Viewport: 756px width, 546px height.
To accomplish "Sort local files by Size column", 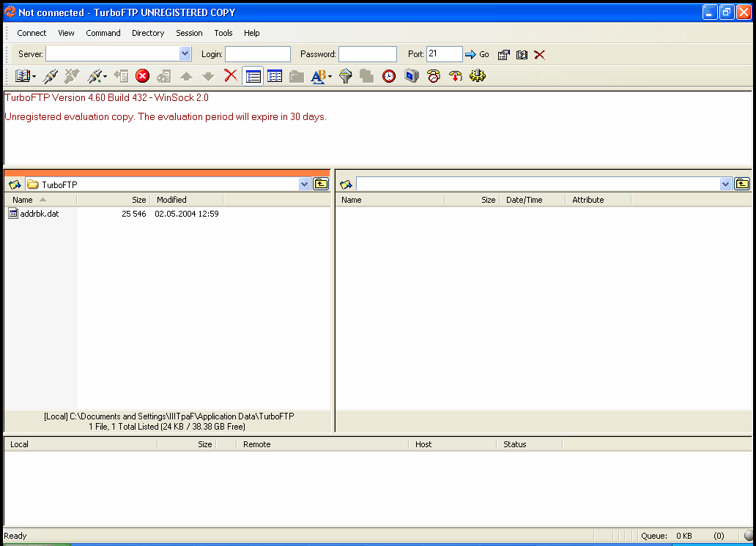I will coord(114,200).
